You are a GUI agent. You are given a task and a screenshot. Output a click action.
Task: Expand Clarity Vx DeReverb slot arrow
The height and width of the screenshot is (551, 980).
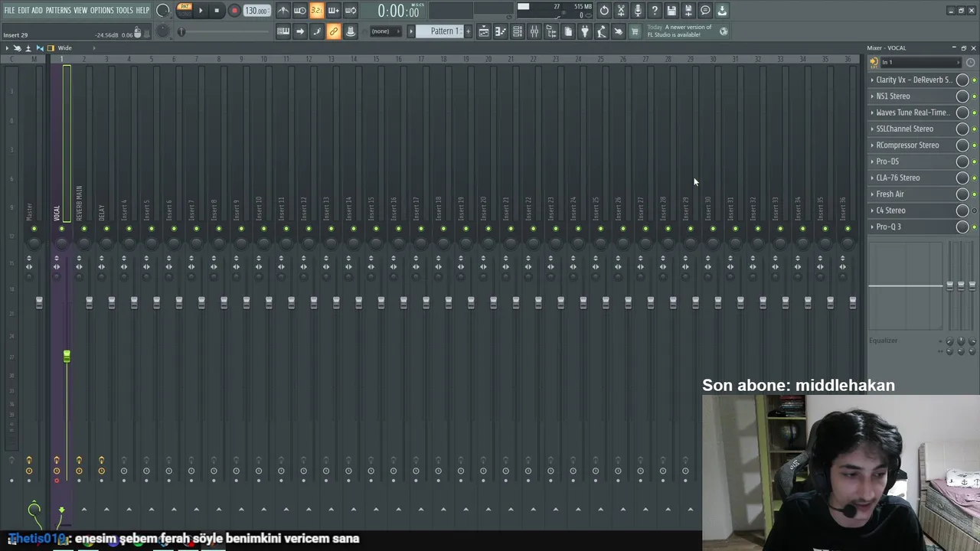pyautogui.click(x=872, y=80)
